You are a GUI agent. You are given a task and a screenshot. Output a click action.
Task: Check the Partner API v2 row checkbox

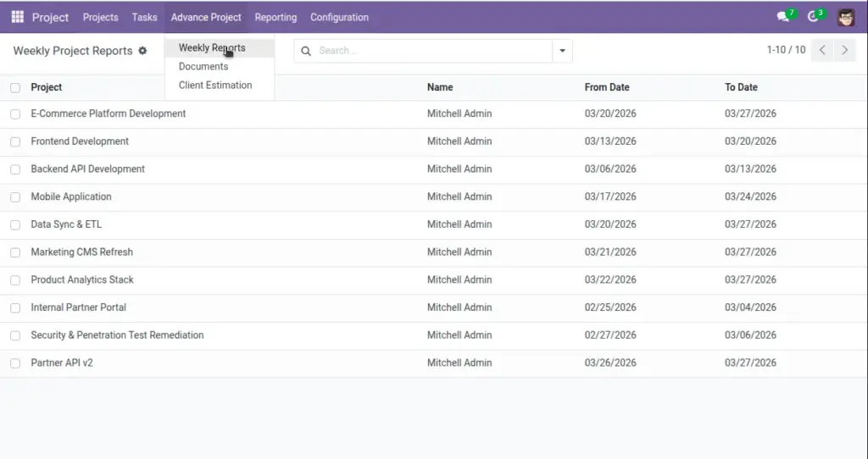click(x=15, y=363)
